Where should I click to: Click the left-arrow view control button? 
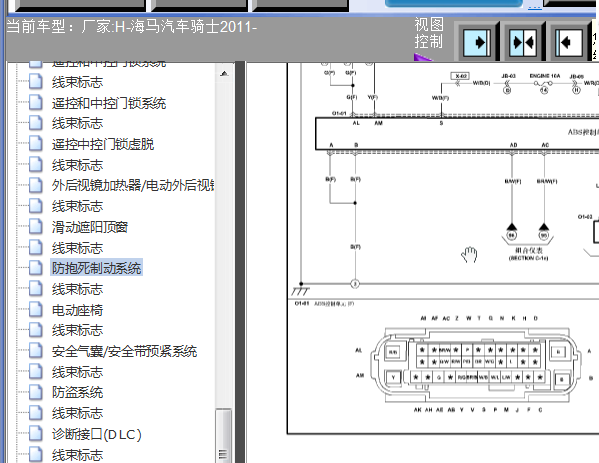point(568,42)
